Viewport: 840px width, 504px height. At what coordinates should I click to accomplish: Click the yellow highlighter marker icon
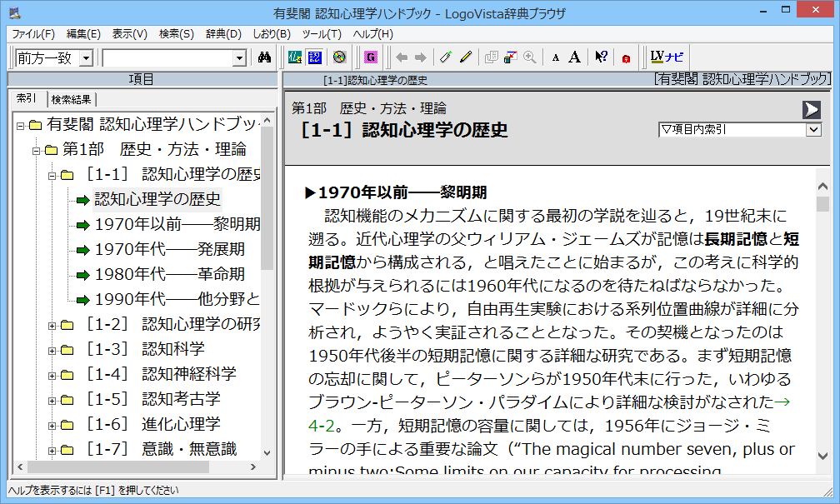tap(466, 57)
